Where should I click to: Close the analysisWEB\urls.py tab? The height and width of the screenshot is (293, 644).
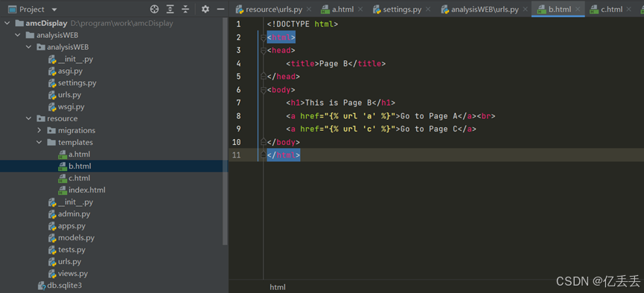[526, 9]
